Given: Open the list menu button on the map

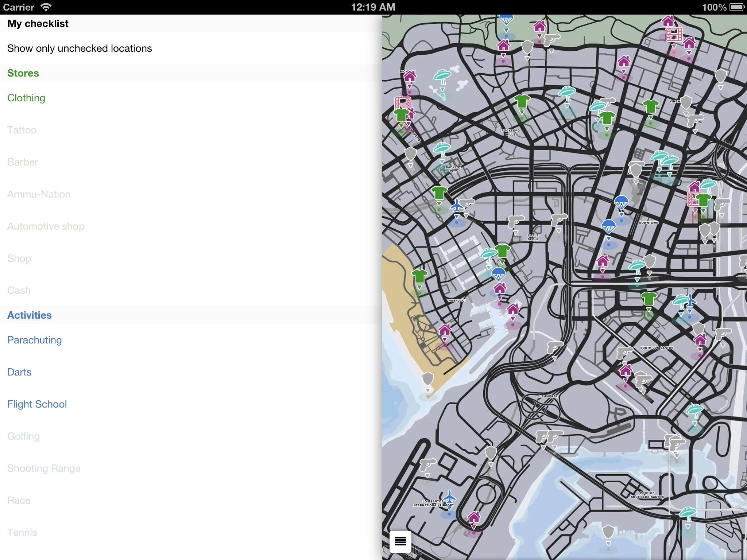Looking at the screenshot, I should click(x=400, y=541).
